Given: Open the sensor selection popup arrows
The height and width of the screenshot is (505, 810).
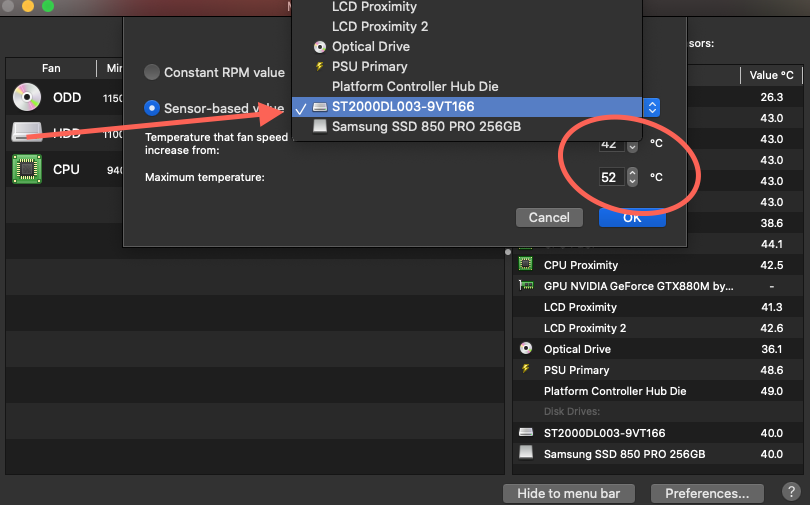Looking at the screenshot, I should [652, 107].
